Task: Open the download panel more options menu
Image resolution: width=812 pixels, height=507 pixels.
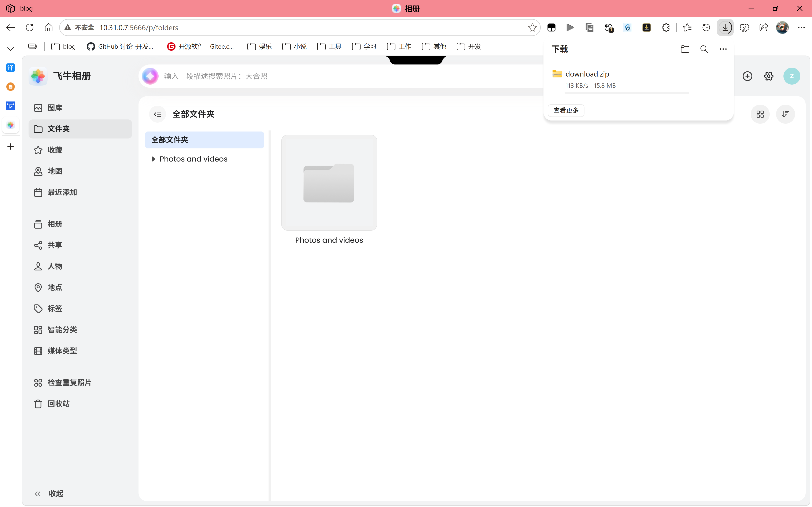Action: click(x=723, y=49)
